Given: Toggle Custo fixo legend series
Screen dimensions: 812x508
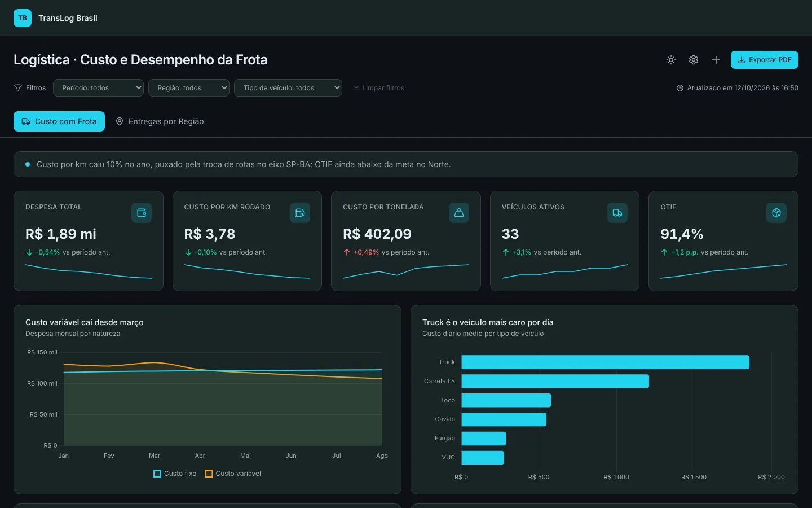Looking at the screenshot, I should pos(175,474).
